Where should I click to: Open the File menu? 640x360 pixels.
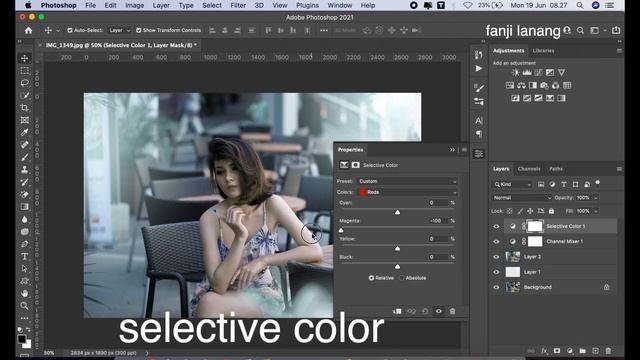point(91,5)
